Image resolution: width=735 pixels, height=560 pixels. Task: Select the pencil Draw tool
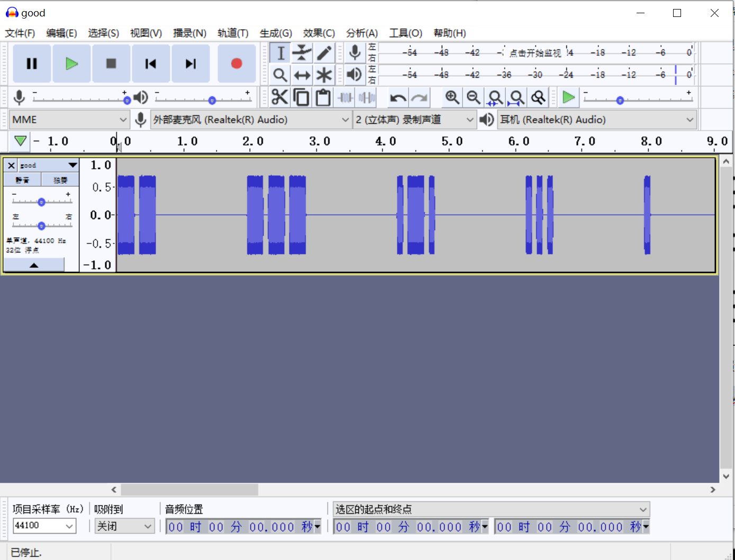coord(324,53)
